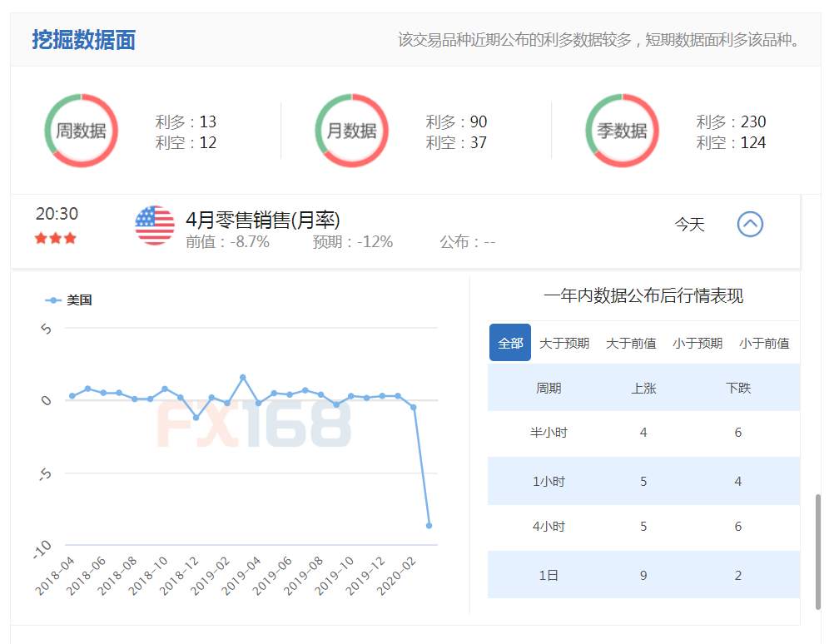The image size is (834, 644).
Task: Click the US flag icon
Action: pos(155,225)
